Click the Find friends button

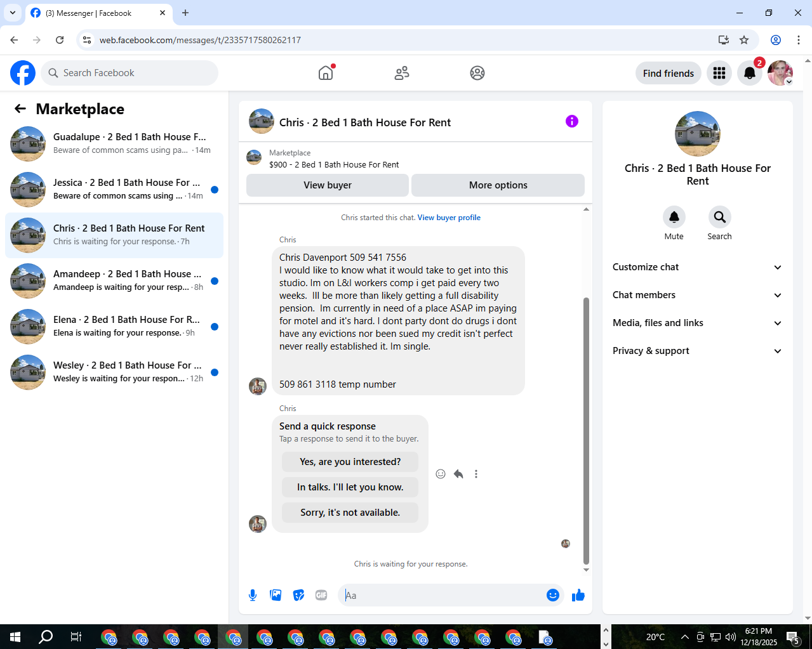point(669,73)
